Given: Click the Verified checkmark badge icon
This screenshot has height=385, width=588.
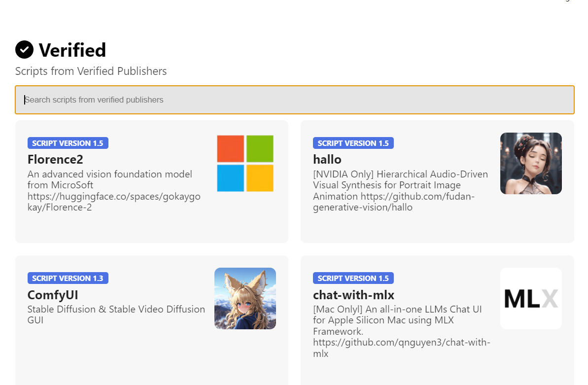Looking at the screenshot, I should (24, 49).
